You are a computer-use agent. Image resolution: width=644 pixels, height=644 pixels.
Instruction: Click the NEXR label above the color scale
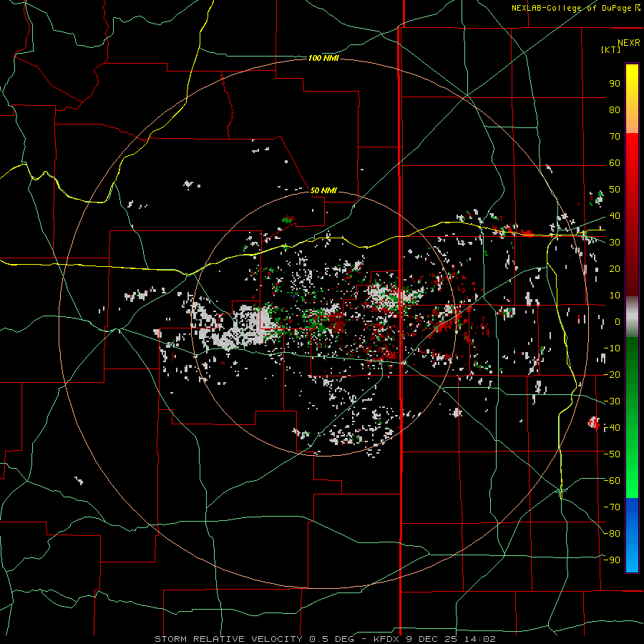pyautogui.click(x=629, y=43)
